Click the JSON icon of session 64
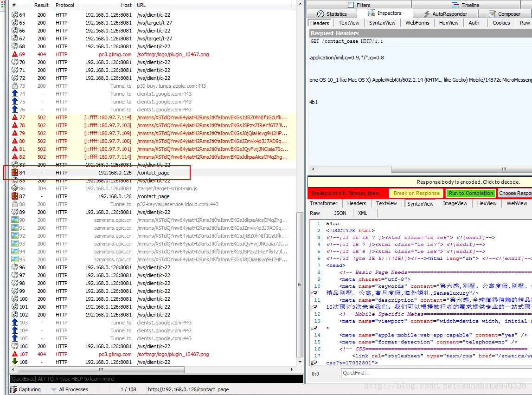The height and width of the screenshot is (395, 532). [x=14, y=15]
